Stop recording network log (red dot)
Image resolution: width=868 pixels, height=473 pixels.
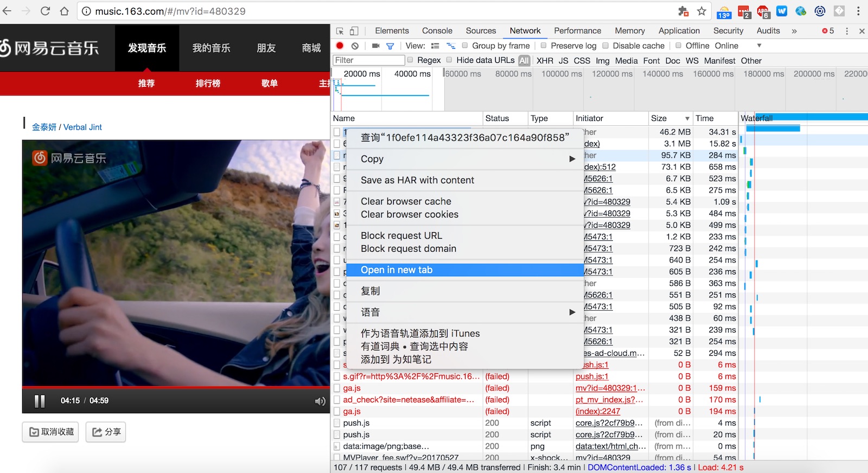(340, 46)
